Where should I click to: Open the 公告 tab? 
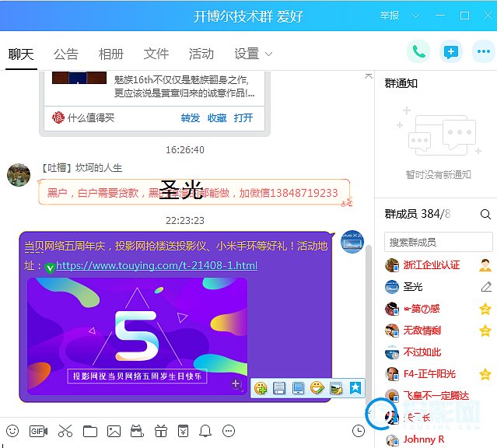pos(65,54)
